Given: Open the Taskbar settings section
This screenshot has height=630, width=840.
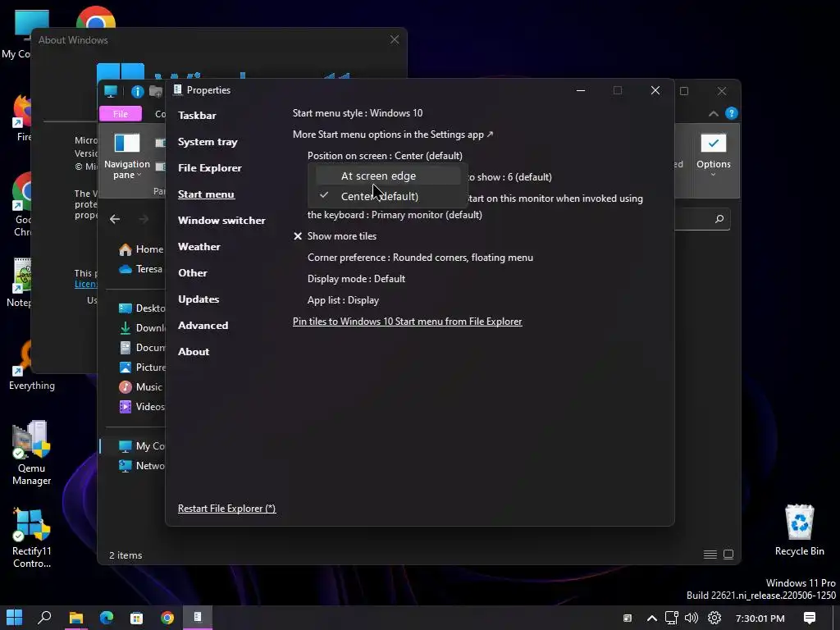Looking at the screenshot, I should coord(197,115).
